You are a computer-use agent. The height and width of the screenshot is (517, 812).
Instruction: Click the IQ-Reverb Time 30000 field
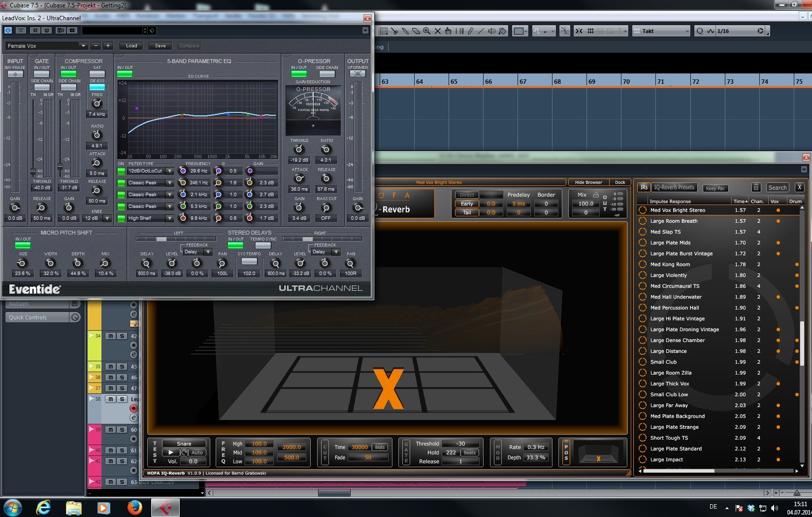(359, 447)
